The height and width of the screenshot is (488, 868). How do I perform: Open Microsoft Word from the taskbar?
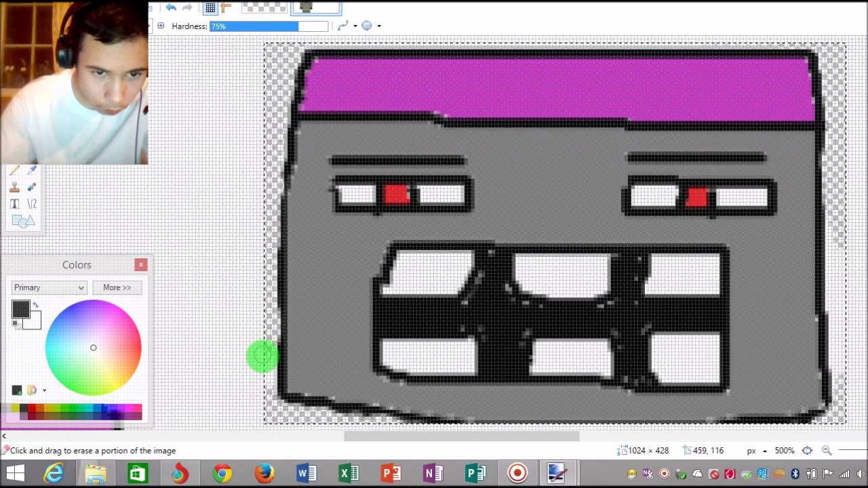pos(307,473)
